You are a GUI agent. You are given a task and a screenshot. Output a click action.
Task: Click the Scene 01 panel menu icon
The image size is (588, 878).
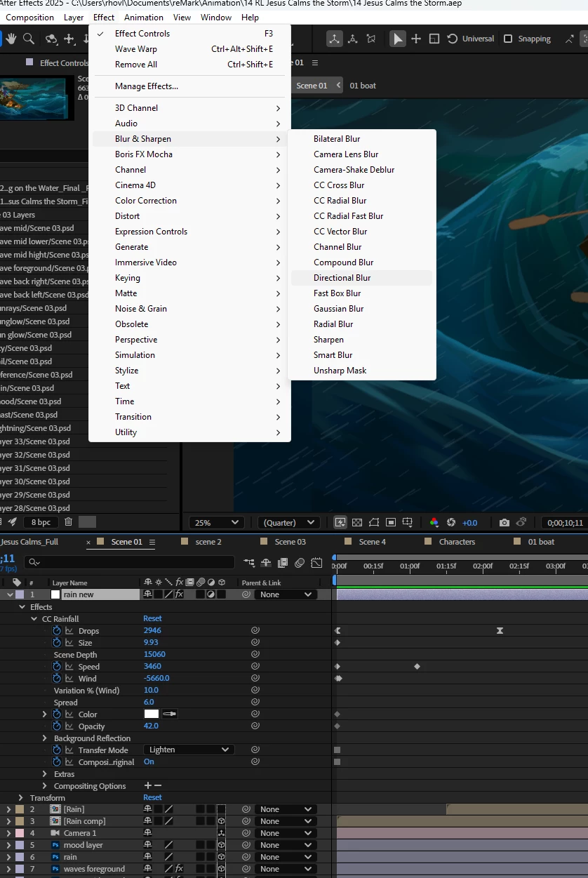tap(152, 542)
